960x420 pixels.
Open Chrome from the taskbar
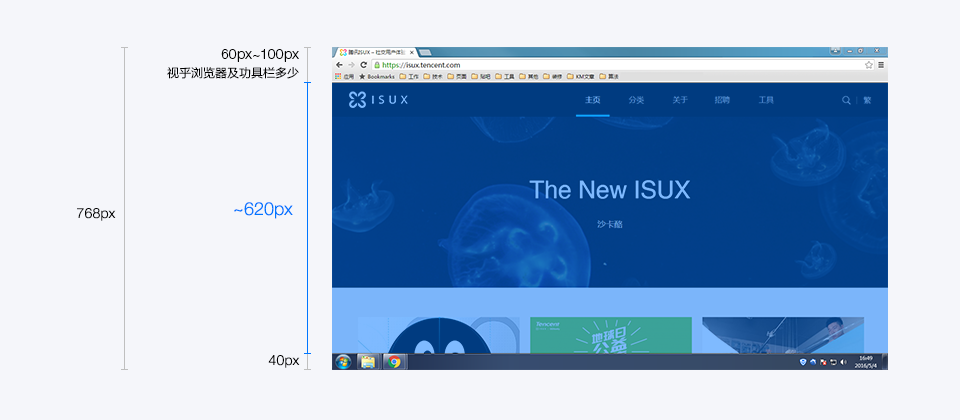[394, 362]
